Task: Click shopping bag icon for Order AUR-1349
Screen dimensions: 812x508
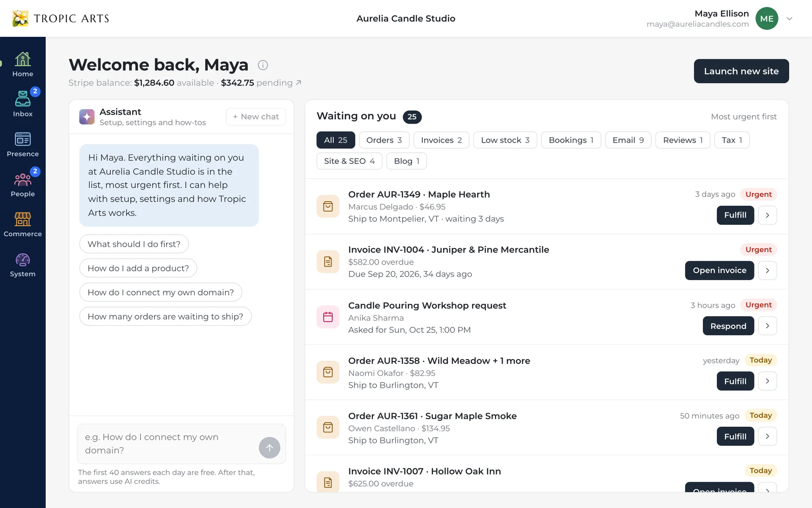Action: (x=328, y=206)
